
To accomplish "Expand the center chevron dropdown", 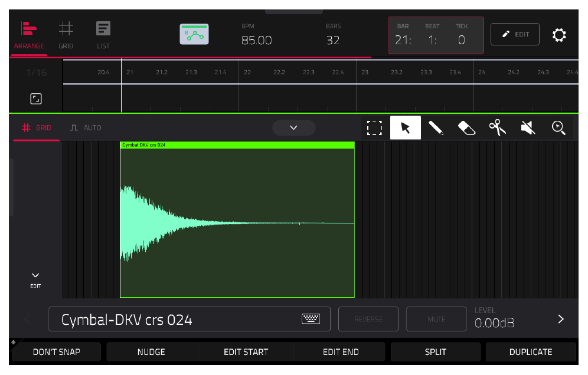I will click(293, 128).
